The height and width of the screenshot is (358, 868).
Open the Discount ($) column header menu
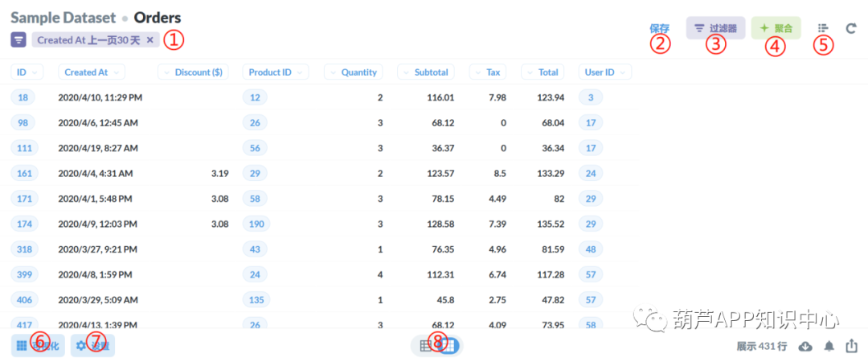pos(193,72)
